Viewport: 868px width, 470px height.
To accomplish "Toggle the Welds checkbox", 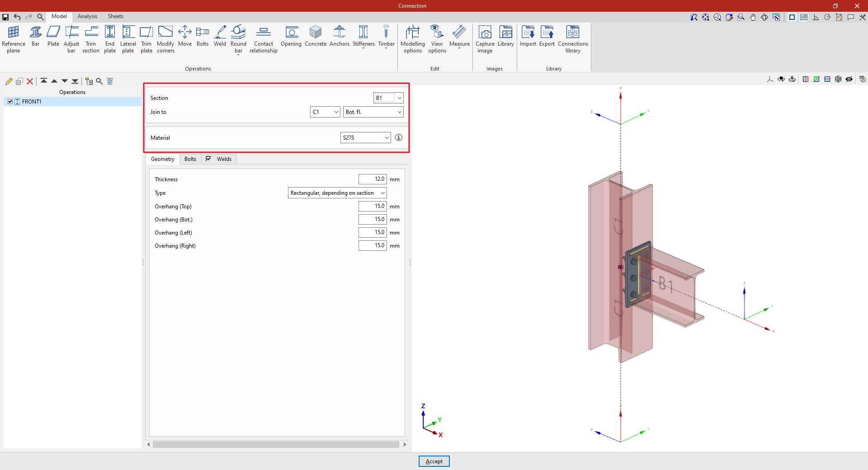I will pyautogui.click(x=208, y=159).
